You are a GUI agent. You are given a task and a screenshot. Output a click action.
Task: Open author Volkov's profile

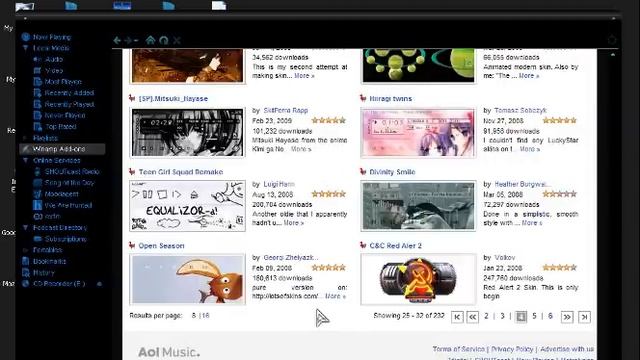click(505, 258)
